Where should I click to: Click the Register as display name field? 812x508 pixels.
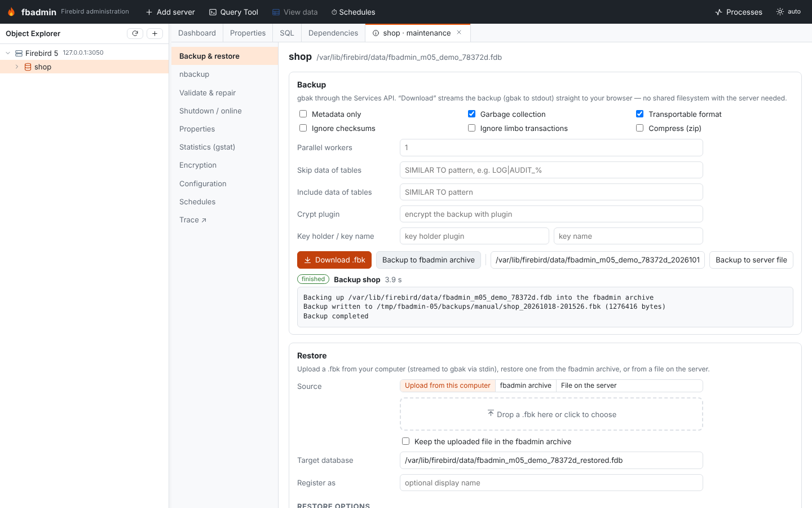pos(551,483)
